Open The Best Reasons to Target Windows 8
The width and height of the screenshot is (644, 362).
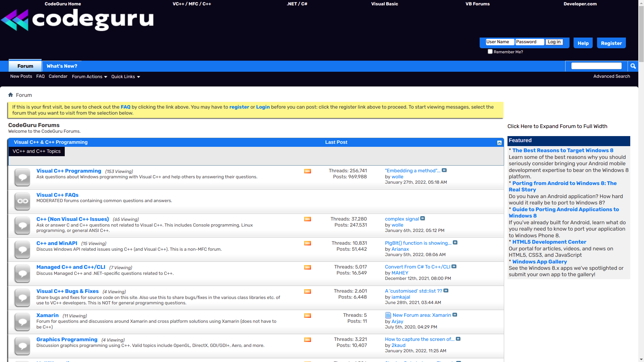tap(563, 150)
